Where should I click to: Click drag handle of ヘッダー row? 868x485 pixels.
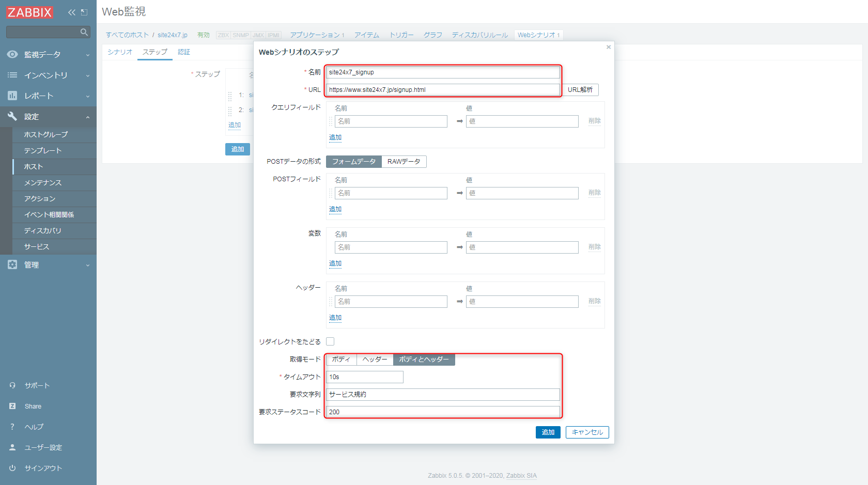coord(331,302)
